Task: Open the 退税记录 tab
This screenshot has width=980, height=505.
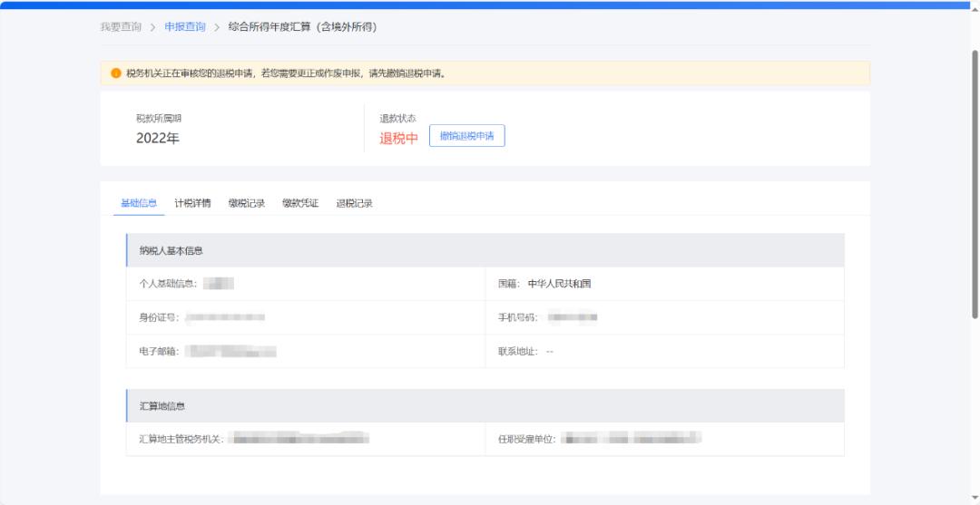Action: point(355,203)
